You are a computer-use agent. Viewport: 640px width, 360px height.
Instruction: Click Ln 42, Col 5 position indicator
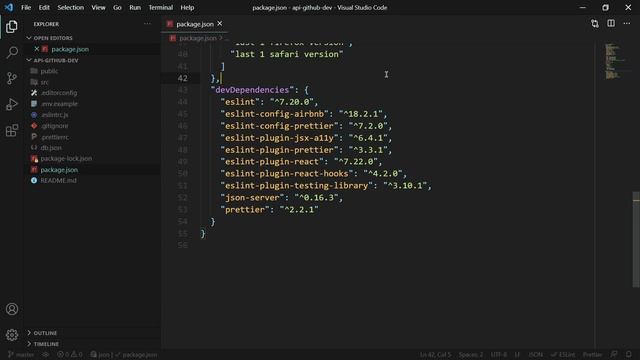(x=436, y=355)
